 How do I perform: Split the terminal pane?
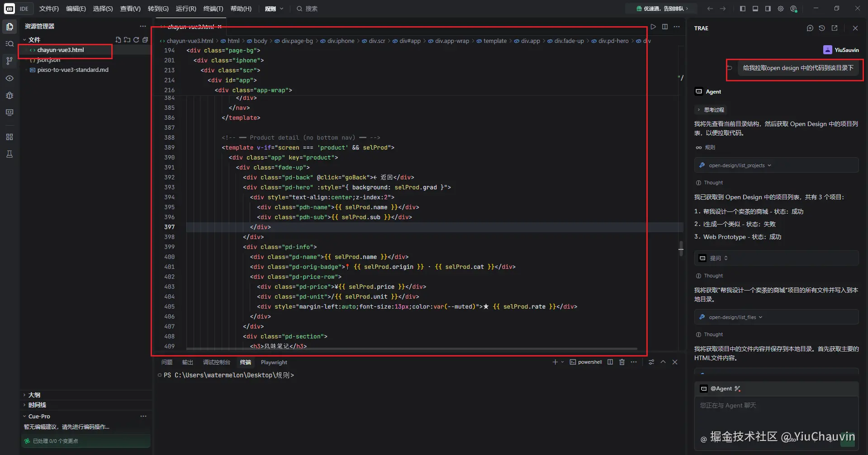(x=610, y=362)
